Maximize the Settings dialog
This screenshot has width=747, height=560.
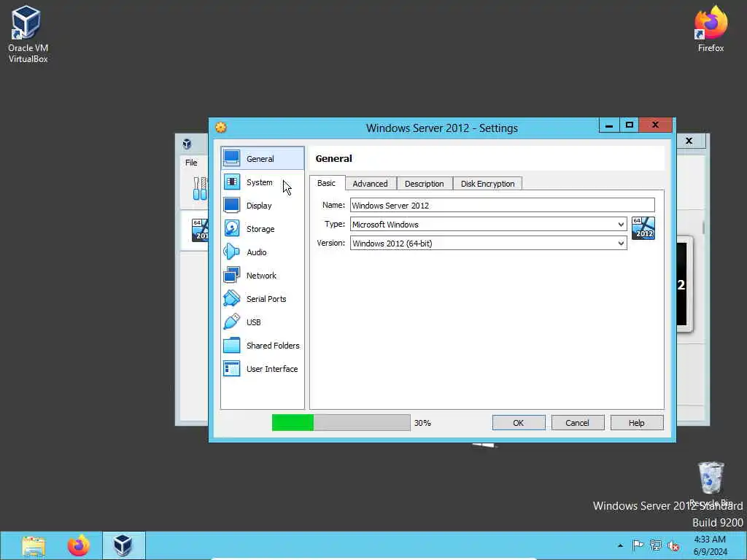pos(630,125)
